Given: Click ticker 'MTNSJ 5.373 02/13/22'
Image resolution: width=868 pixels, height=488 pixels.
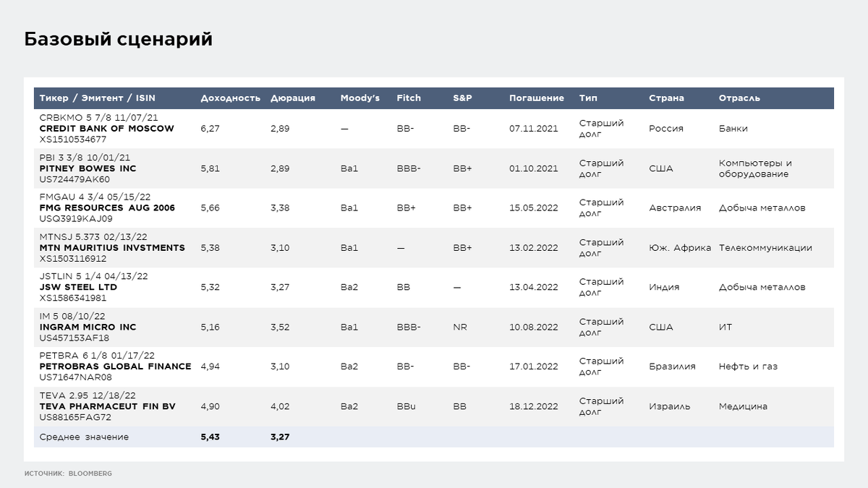Looking at the screenshot, I should (x=94, y=236).
